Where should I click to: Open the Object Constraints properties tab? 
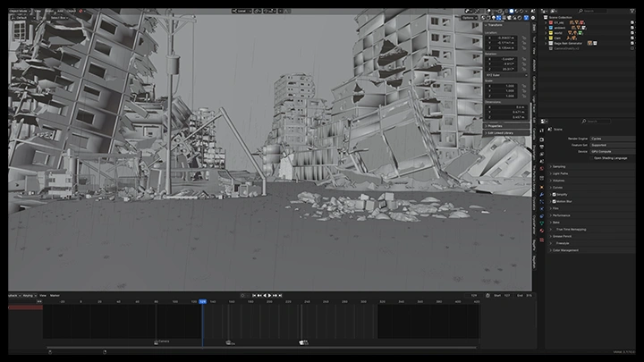point(542,216)
